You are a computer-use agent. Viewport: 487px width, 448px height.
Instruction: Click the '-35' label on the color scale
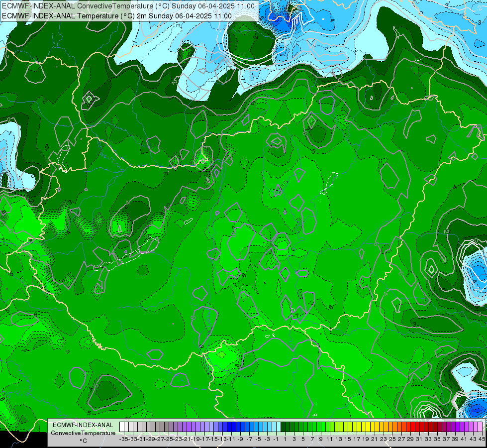[124, 440]
